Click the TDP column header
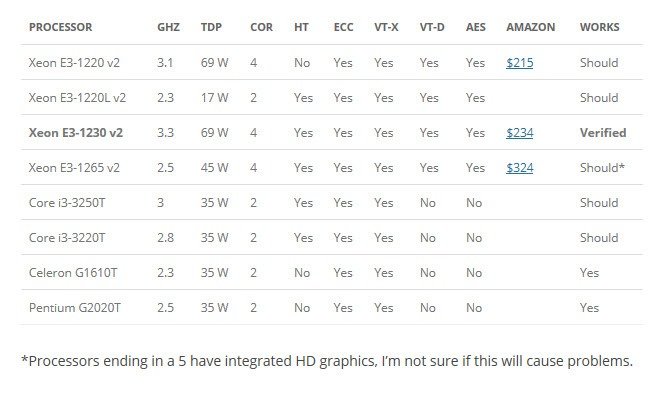 point(211,27)
